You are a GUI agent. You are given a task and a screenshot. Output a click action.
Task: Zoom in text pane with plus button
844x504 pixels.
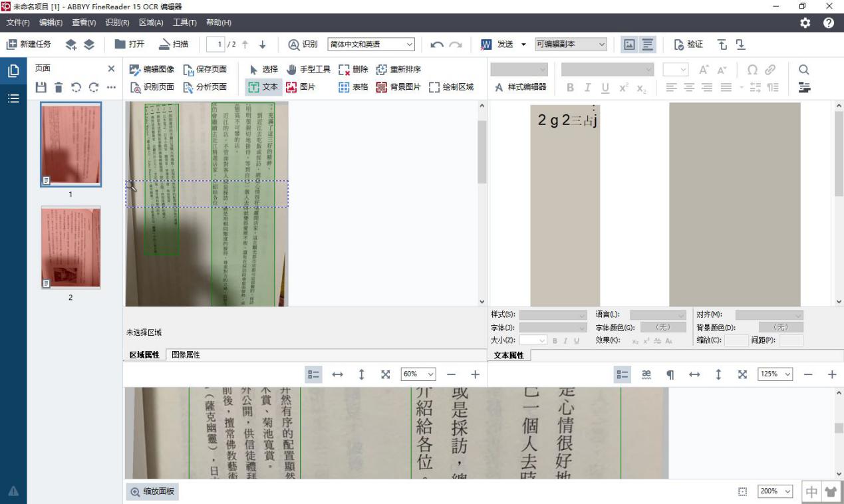831,374
